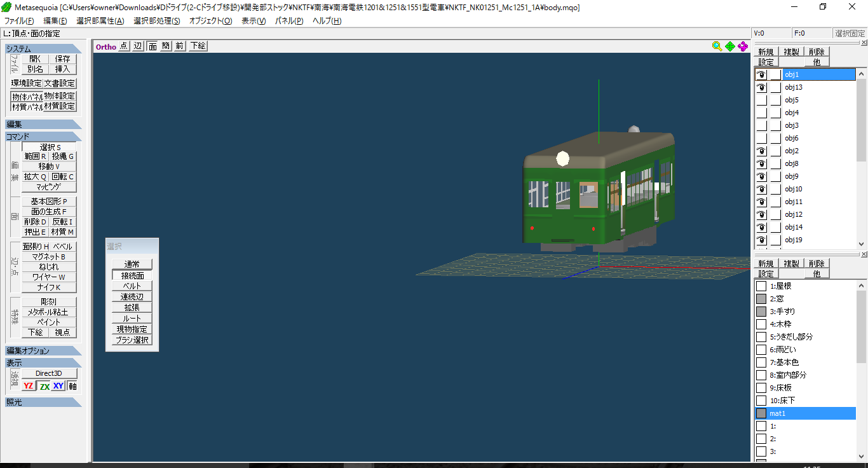Expand the 編集 panel header

pyautogui.click(x=43, y=124)
